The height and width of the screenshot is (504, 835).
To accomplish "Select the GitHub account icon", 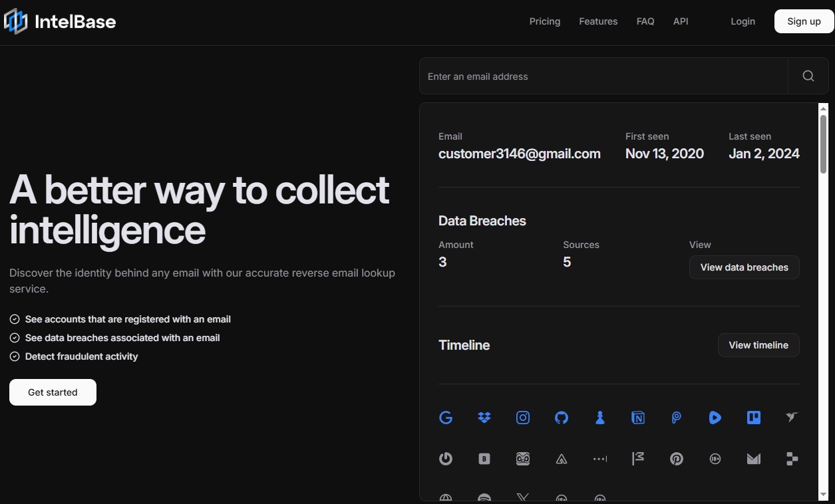I will [x=562, y=418].
